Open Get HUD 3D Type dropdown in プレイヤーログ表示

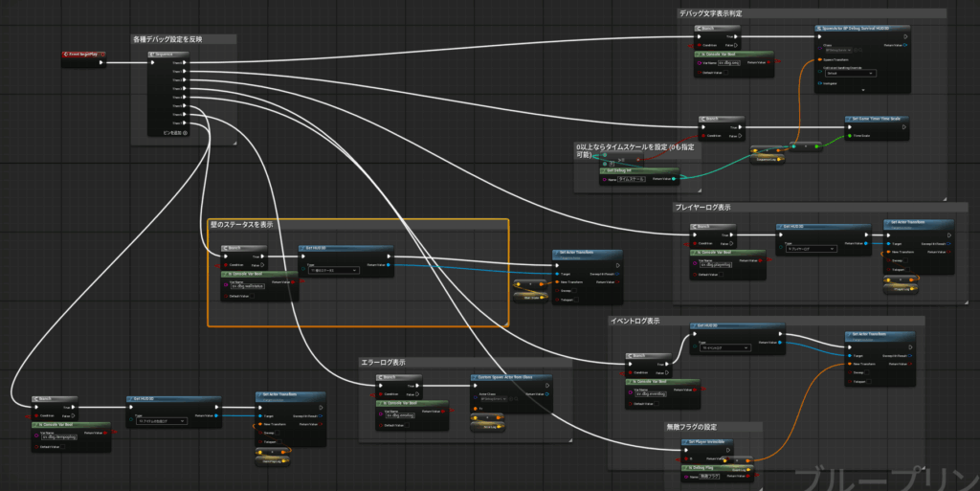pos(811,249)
